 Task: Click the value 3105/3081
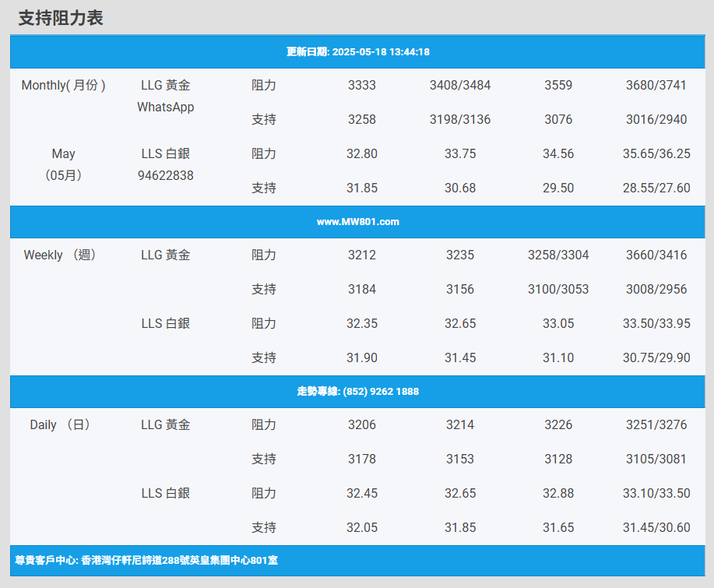(x=656, y=459)
